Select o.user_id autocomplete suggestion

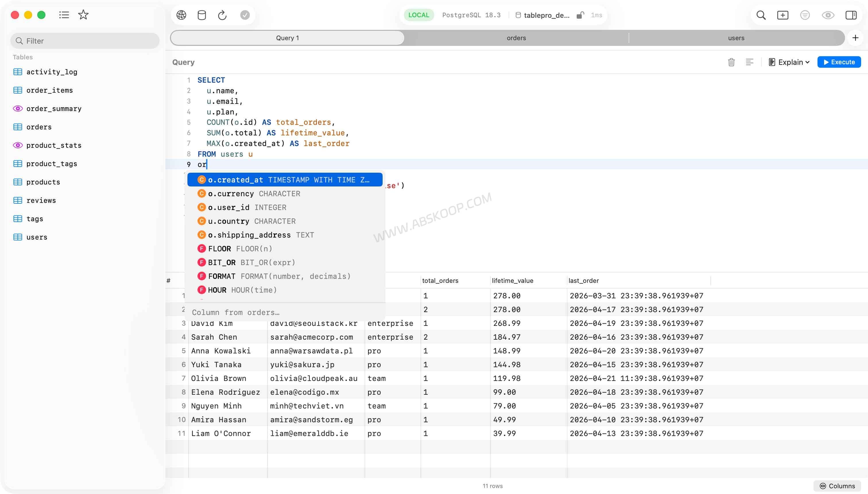pos(285,207)
